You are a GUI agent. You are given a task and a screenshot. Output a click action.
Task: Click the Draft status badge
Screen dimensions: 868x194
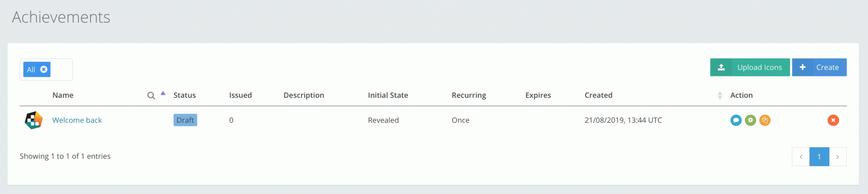pyautogui.click(x=185, y=120)
